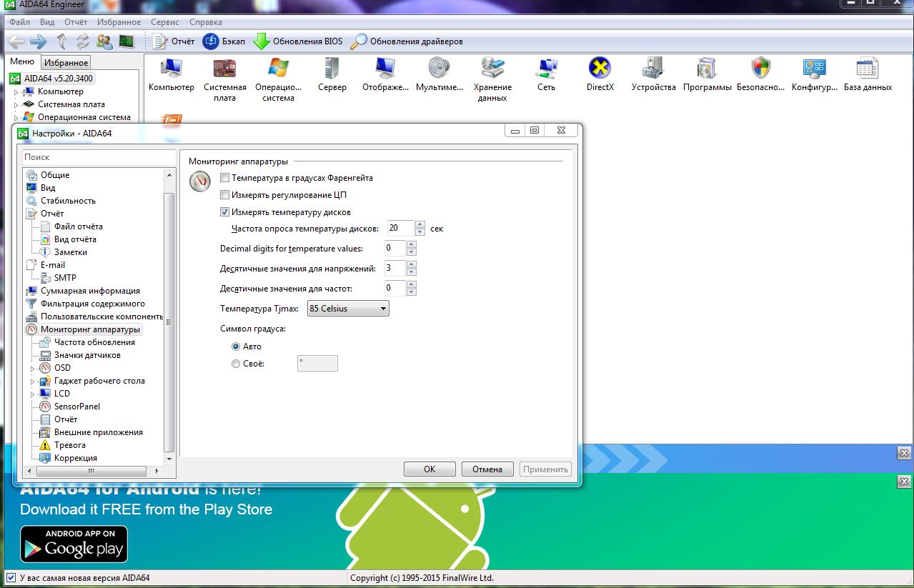Viewport: 914px width, 588px height.
Task: Click the up arrow toolbar icon
Action: click(x=62, y=41)
